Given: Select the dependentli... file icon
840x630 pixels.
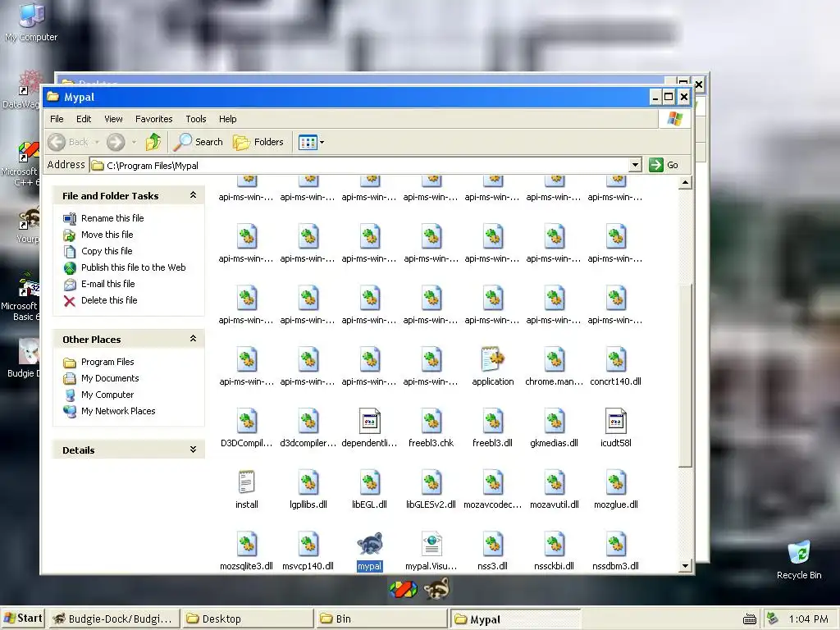Looking at the screenshot, I should pos(370,421).
